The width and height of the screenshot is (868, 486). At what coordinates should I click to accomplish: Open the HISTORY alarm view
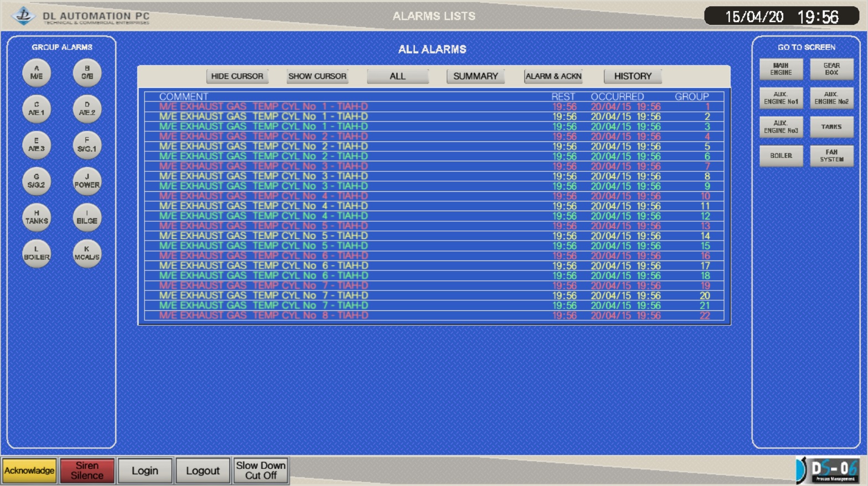pyautogui.click(x=633, y=76)
